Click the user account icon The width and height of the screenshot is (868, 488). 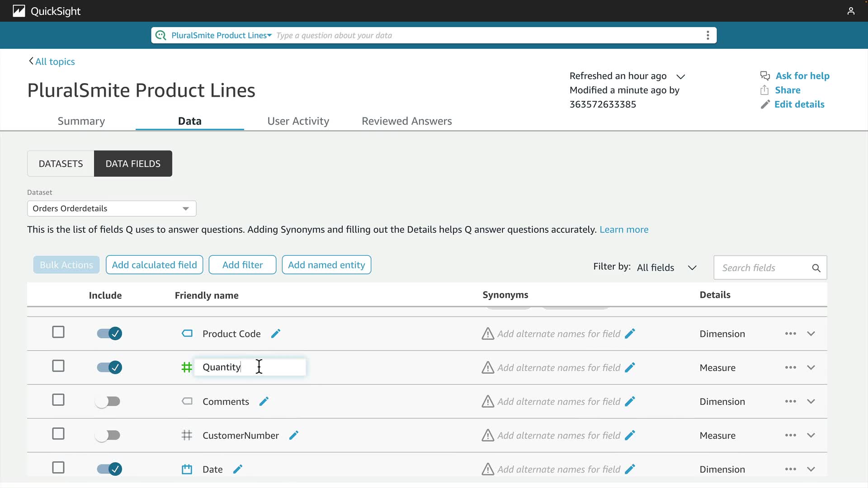851,11
